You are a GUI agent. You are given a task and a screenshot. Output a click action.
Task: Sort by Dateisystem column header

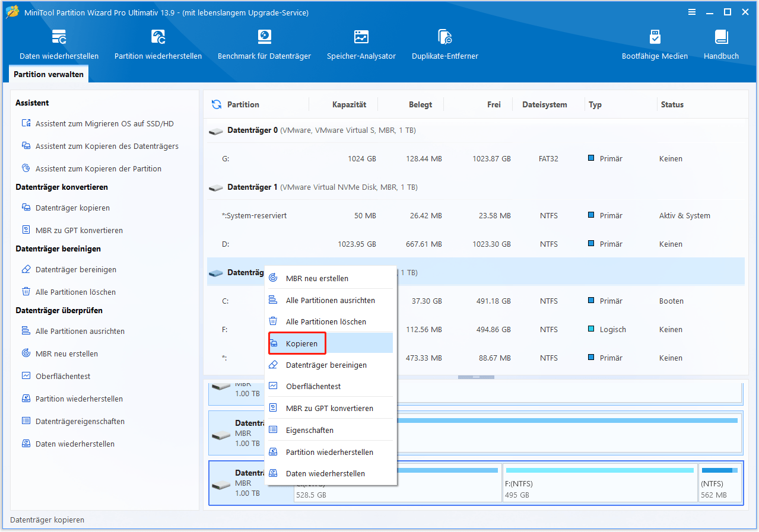pyautogui.click(x=544, y=104)
